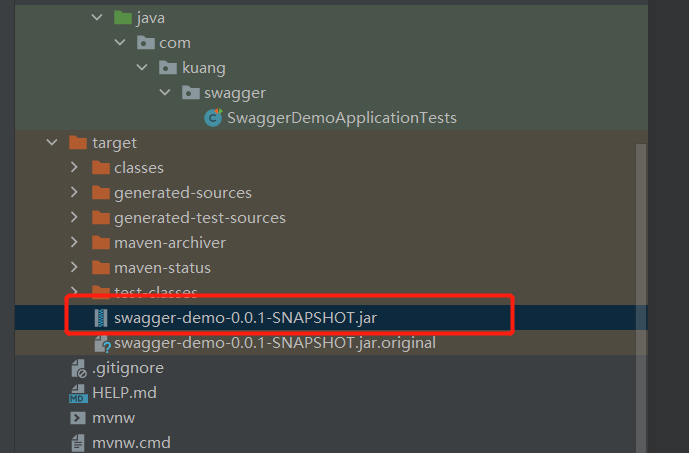Select the mvnw file name
The width and height of the screenshot is (689, 453).
click(x=113, y=418)
